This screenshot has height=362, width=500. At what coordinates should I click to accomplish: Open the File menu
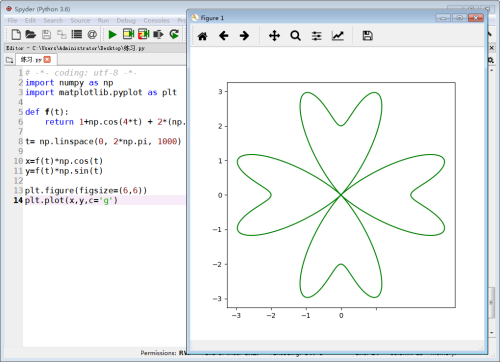(x=12, y=20)
